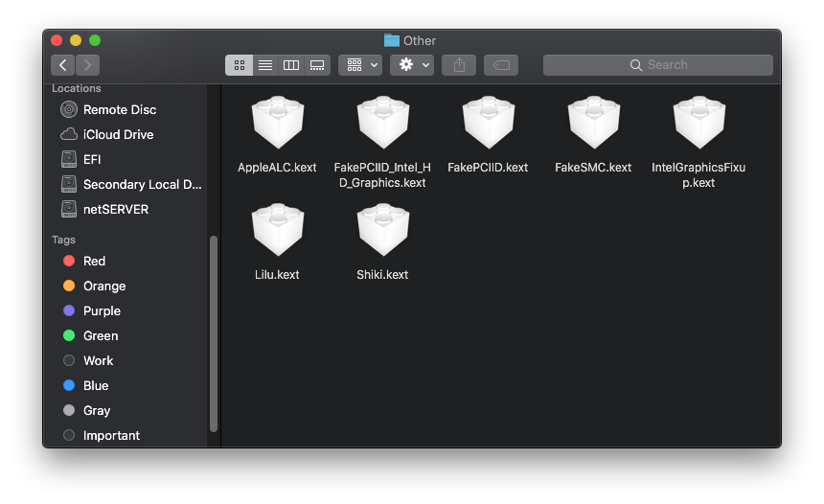Close the Other Finder window
This screenshot has height=504, width=824.
[57, 40]
